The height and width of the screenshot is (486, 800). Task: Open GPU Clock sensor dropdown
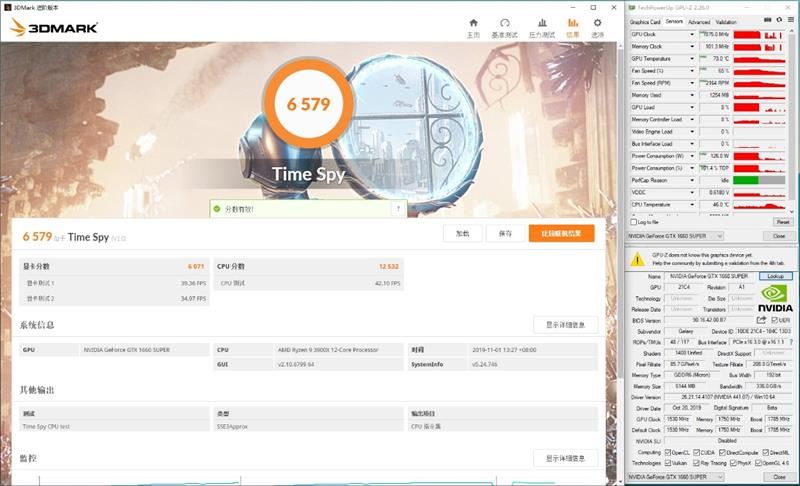pos(692,35)
